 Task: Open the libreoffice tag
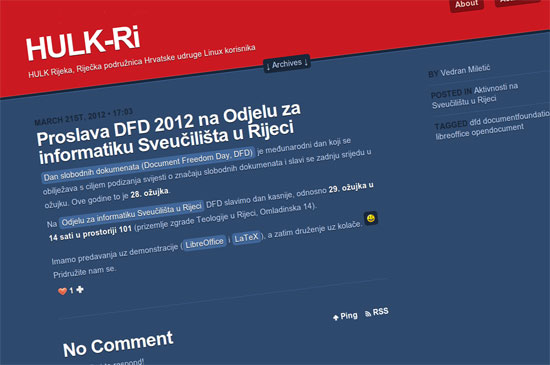(452, 135)
